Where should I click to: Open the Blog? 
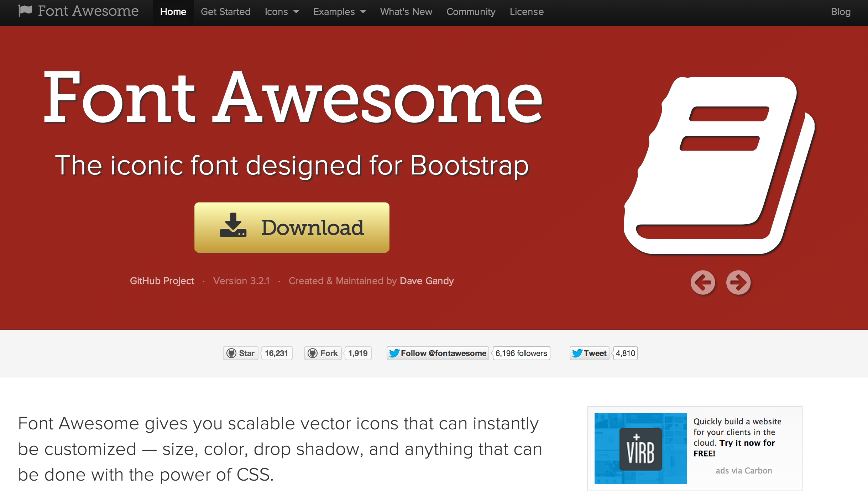click(841, 12)
